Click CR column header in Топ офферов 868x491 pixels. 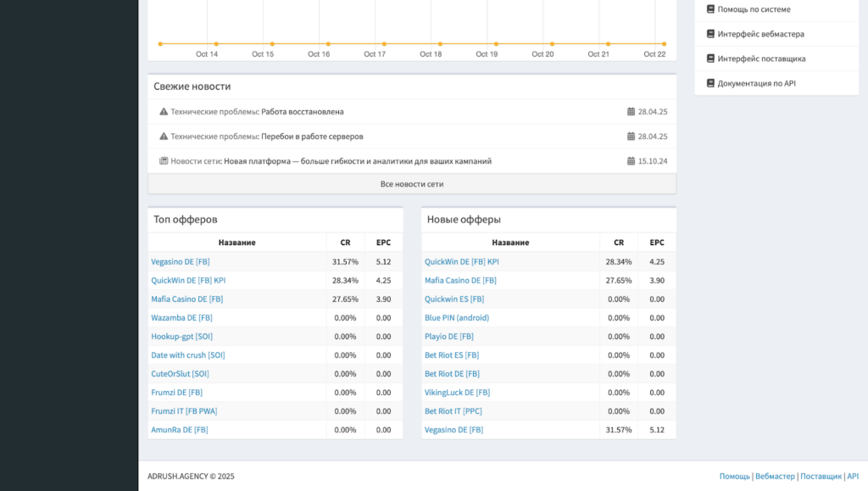(346, 243)
